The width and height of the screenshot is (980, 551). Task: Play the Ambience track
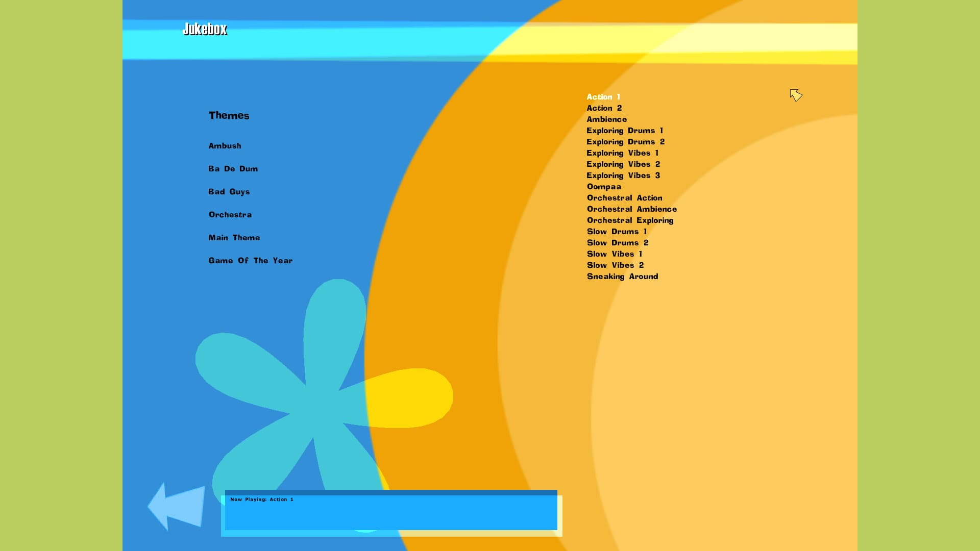point(606,119)
